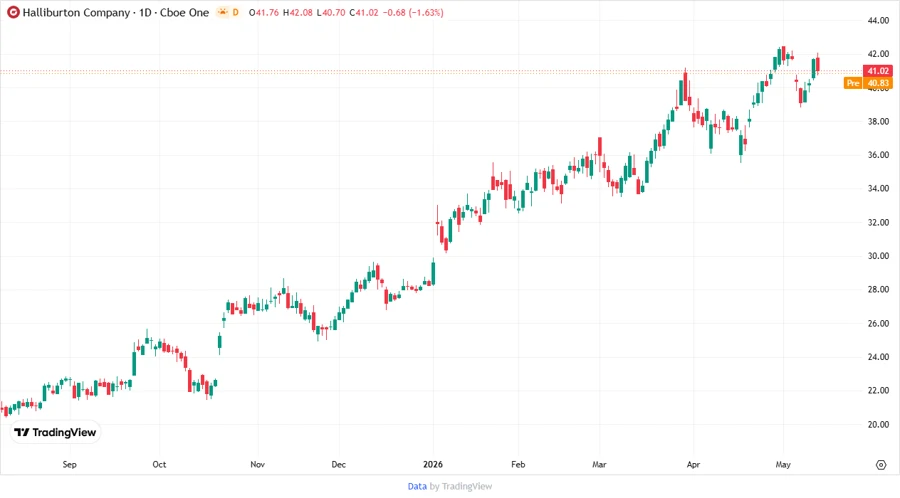Open chart settings gear icon
This screenshot has height=498, width=900.
pyautogui.click(x=881, y=465)
